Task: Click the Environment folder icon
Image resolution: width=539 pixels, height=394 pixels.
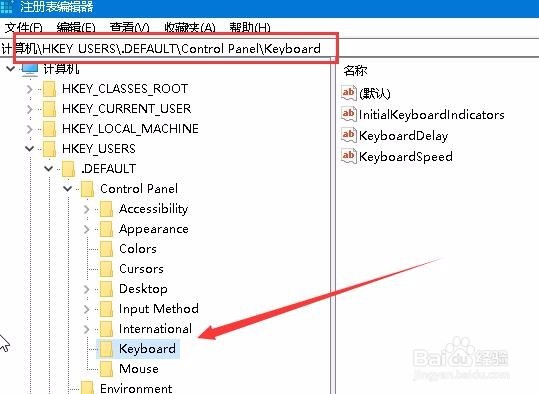Action: (x=88, y=388)
